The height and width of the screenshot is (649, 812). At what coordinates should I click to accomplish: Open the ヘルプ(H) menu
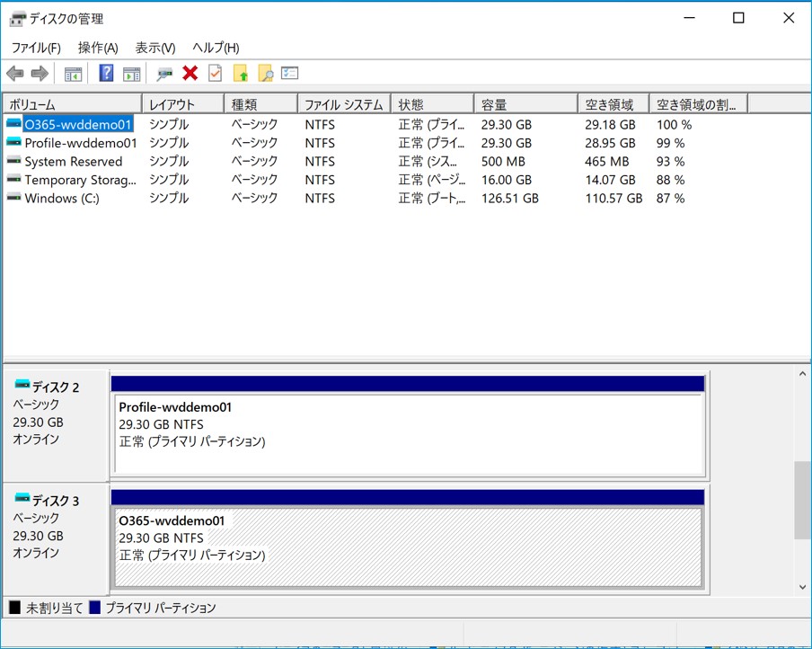click(x=216, y=48)
